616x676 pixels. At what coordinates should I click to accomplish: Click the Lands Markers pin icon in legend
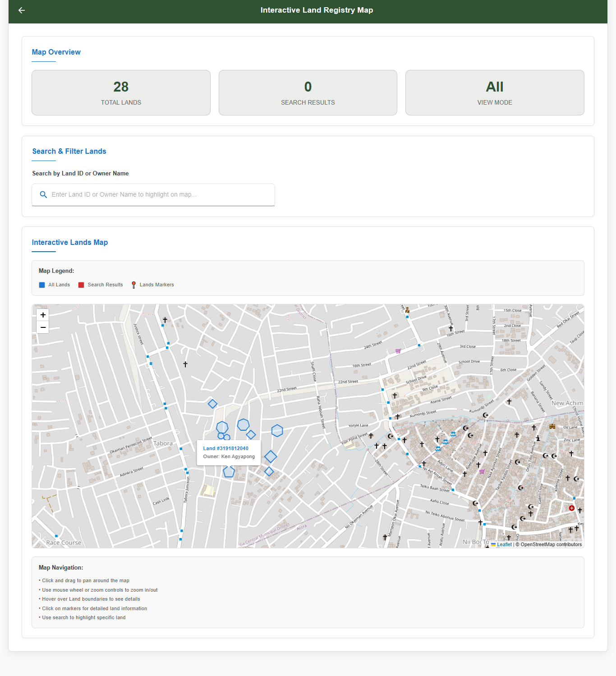tap(133, 285)
